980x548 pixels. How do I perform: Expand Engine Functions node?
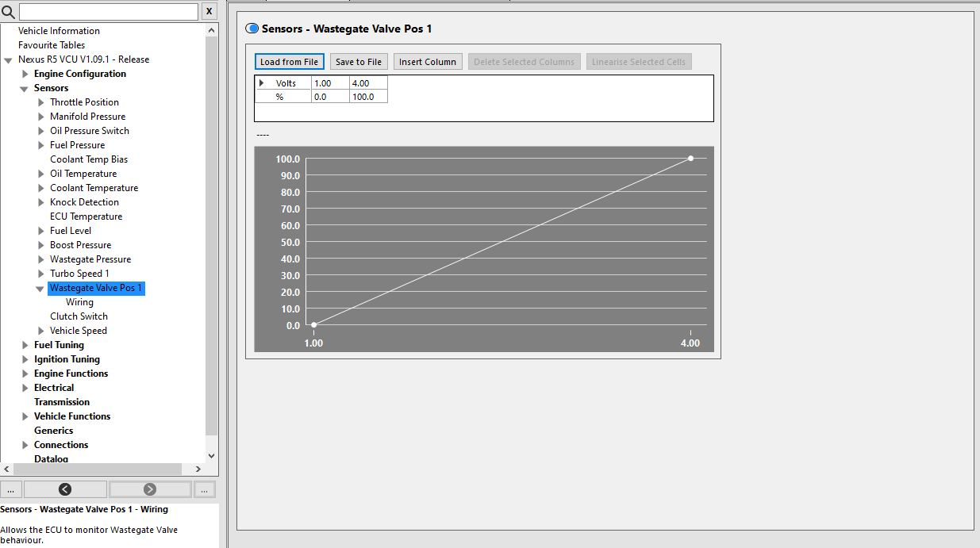click(x=25, y=374)
